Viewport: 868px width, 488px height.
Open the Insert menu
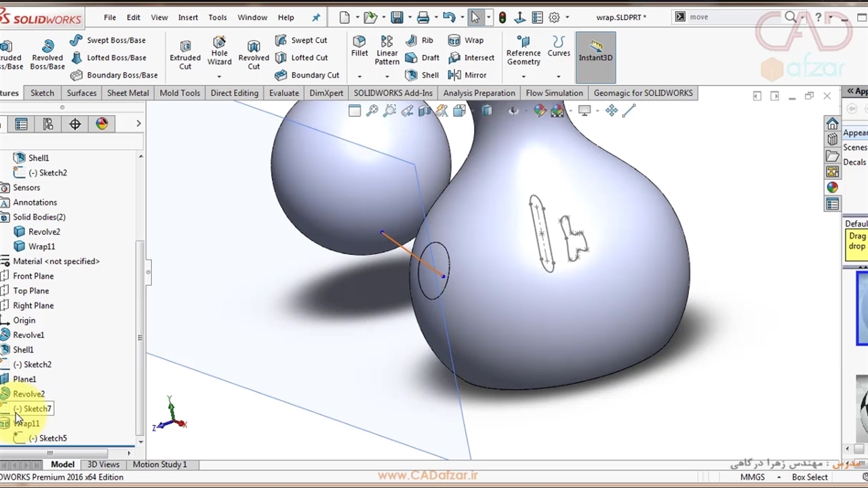tap(188, 18)
